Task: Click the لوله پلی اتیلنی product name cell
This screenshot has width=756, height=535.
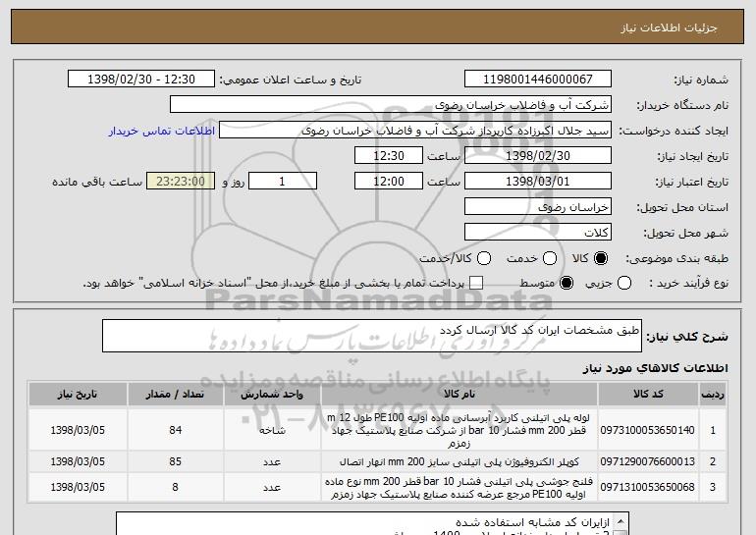Action: 459,430
